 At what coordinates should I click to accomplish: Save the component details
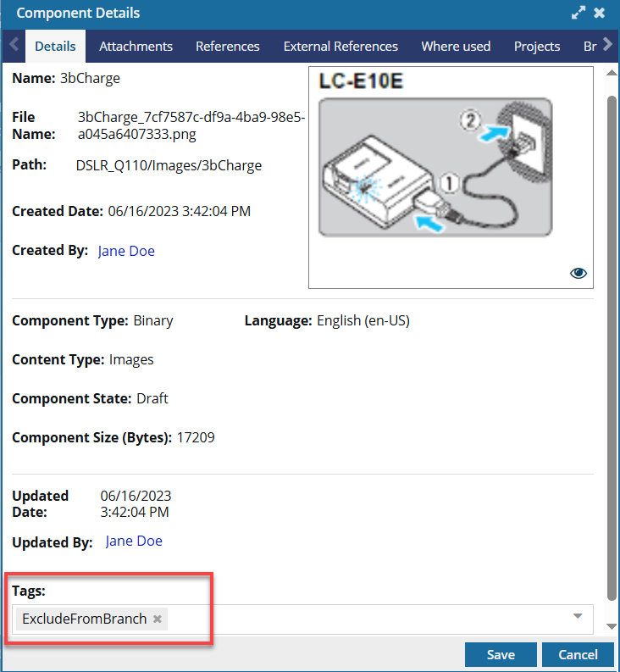(501, 654)
